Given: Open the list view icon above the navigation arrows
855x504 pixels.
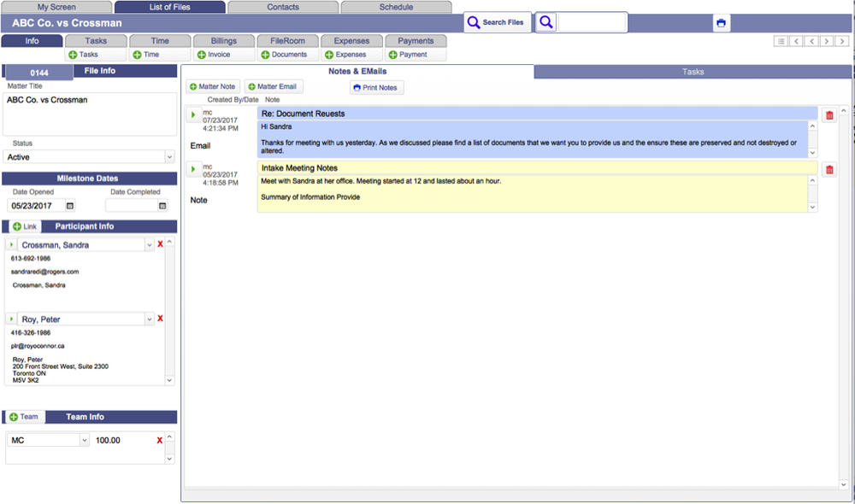Looking at the screenshot, I should click(x=781, y=40).
